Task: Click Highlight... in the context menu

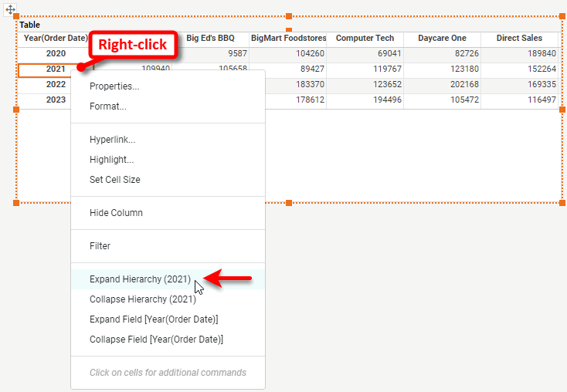Action: coord(111,160)
